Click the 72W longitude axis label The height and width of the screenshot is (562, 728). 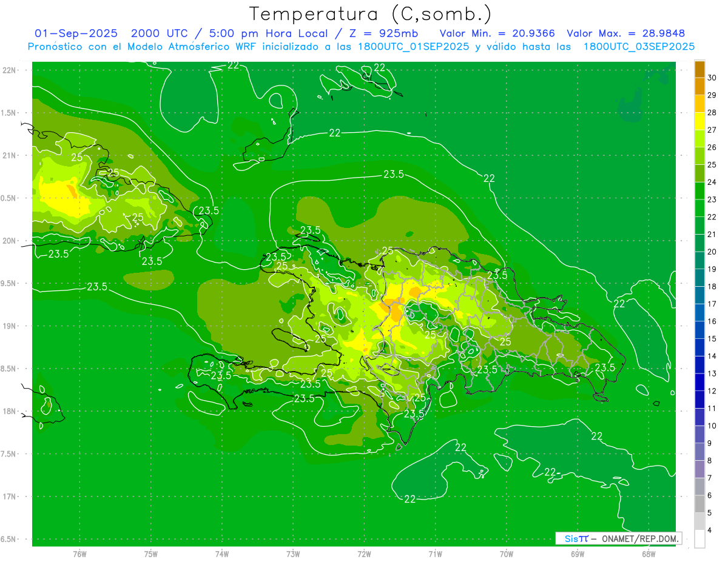(x=364, y=554)
